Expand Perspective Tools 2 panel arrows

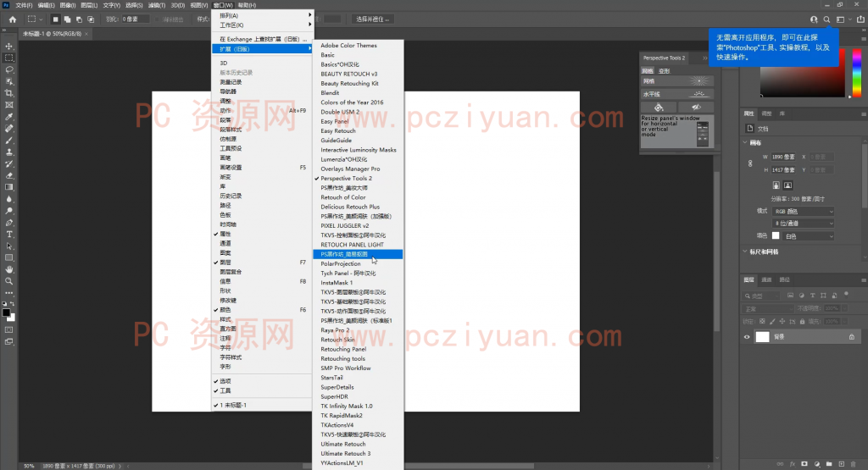point(704,58)
